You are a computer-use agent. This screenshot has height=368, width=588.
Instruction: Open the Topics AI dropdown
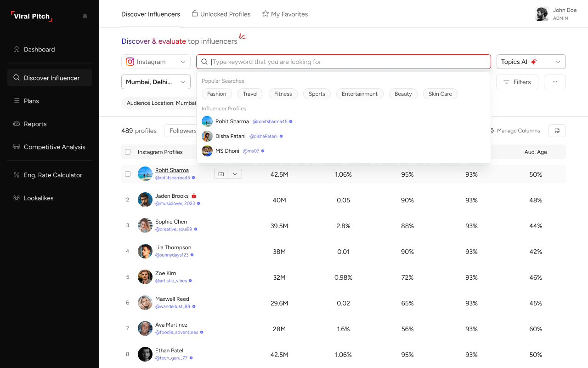(x=531, y=62)
